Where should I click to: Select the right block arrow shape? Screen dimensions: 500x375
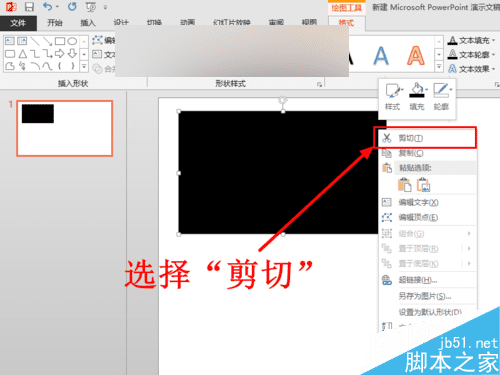(x=60, y=54)
